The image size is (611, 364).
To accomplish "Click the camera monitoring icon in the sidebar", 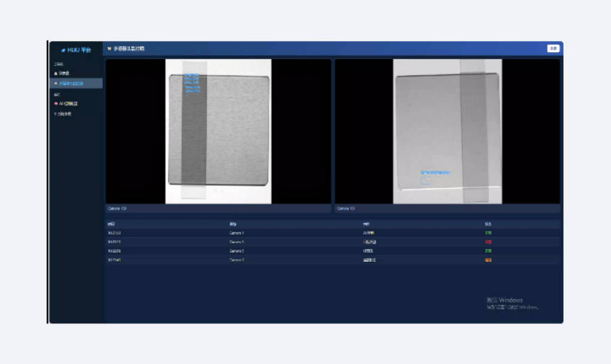I will pyautogui.click(x=55, y=83).
